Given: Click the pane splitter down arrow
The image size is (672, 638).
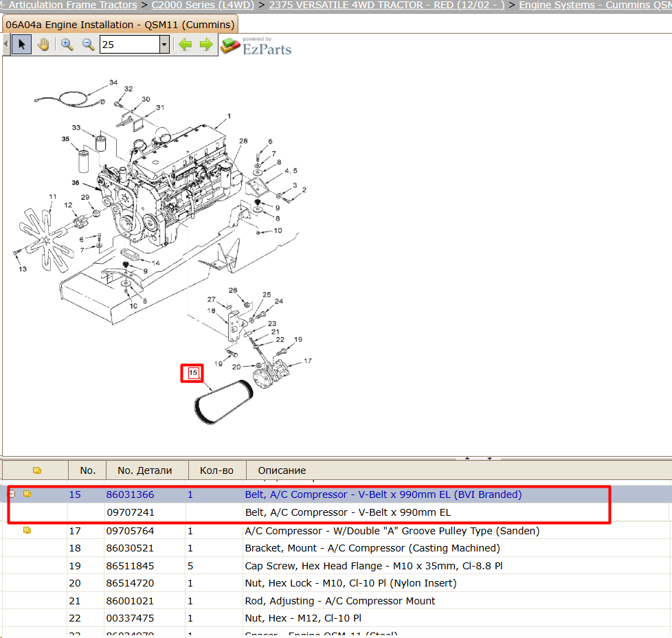Looking at the screenshot, I should 489,458.
